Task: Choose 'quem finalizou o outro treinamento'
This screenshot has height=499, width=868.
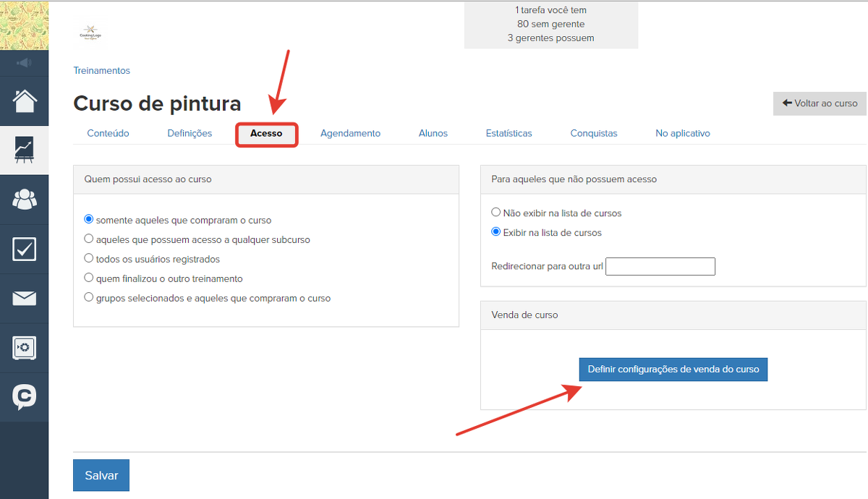Action: [x=89, y=278]
